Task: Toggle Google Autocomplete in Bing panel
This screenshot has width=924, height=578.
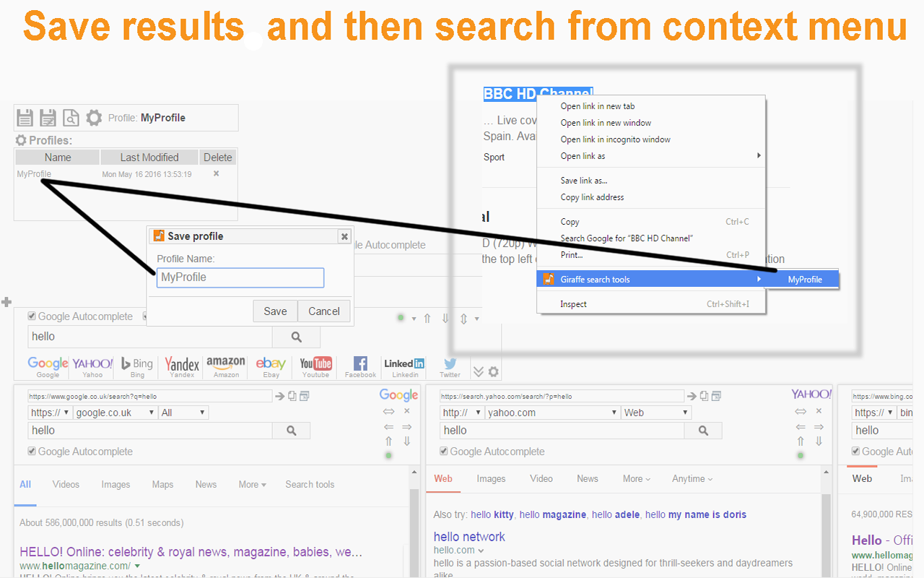Action: (856, 452)
